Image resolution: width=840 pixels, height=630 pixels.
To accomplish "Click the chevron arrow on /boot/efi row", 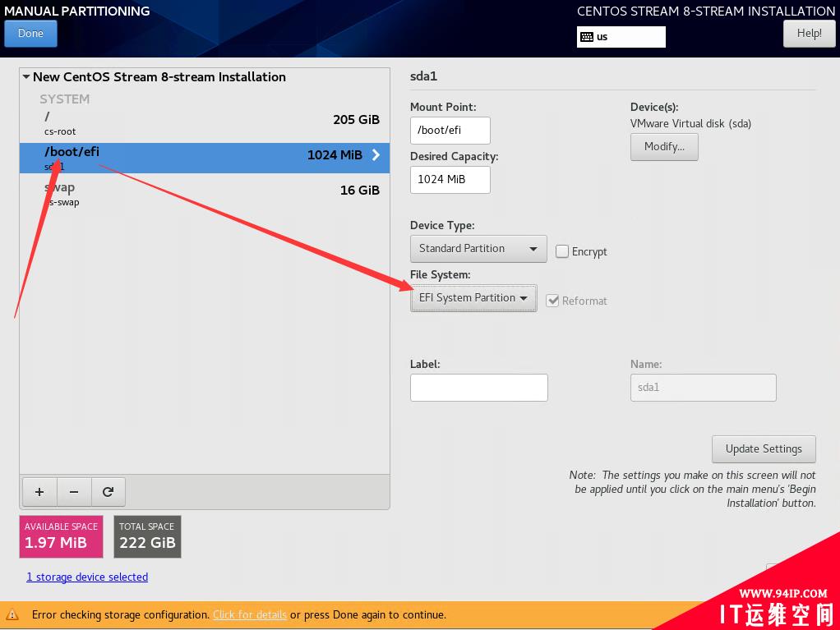I will tap(376, 154).
